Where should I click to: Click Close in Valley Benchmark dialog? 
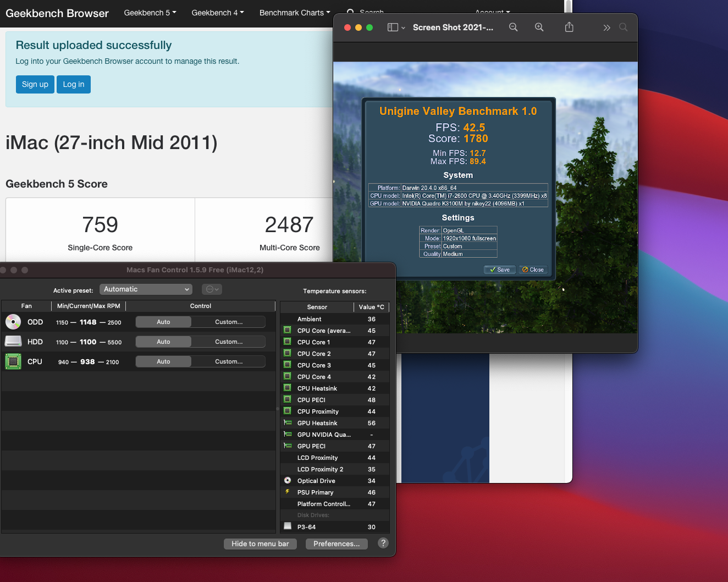click(533, 270)
